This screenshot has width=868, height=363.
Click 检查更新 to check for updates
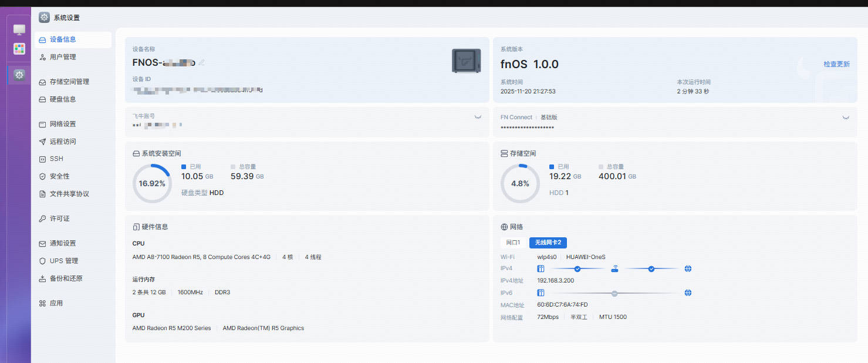pos(836,64)
